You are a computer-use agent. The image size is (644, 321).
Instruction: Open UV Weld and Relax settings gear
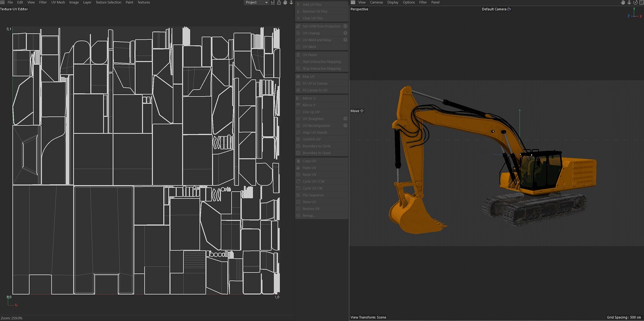[x=345, y=40]
